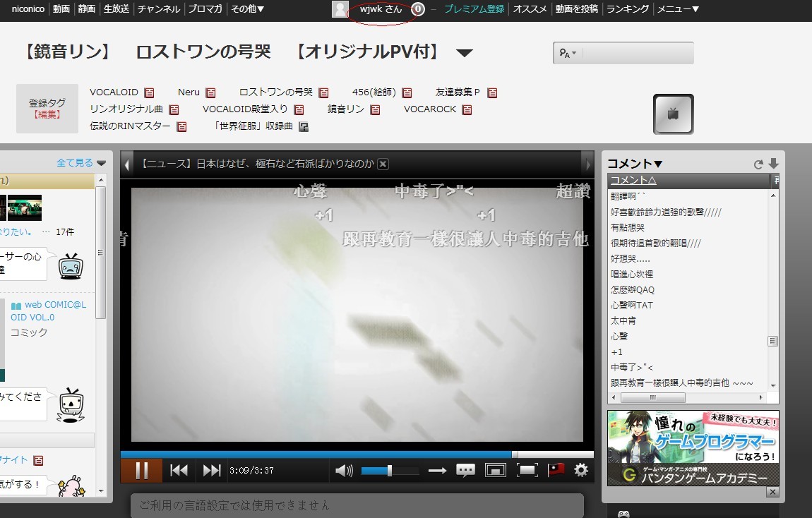Open dictionary icon for ロストワンの号哭 tag
Viewport: 812px width, 518px height.
(323, 92)
